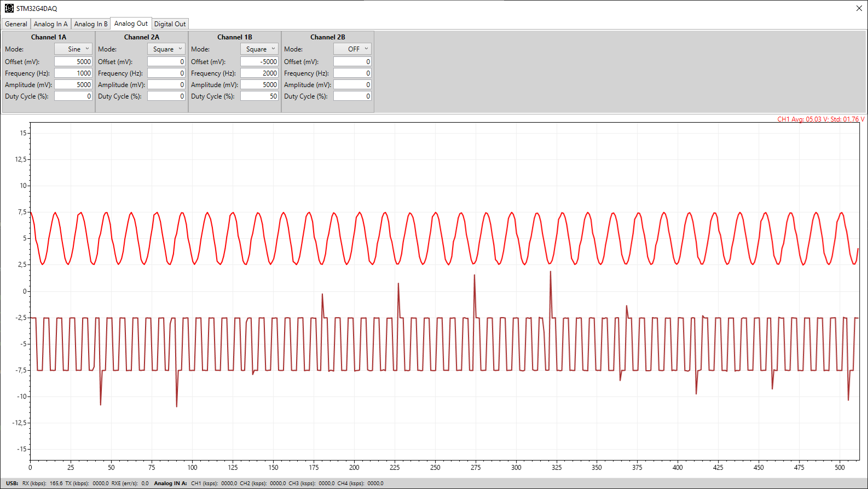Click the STM32G4DAQ app icon in title bar
The height and width of the screenshot is (489, 868).
pyautogui.click(x=9, y=8)
